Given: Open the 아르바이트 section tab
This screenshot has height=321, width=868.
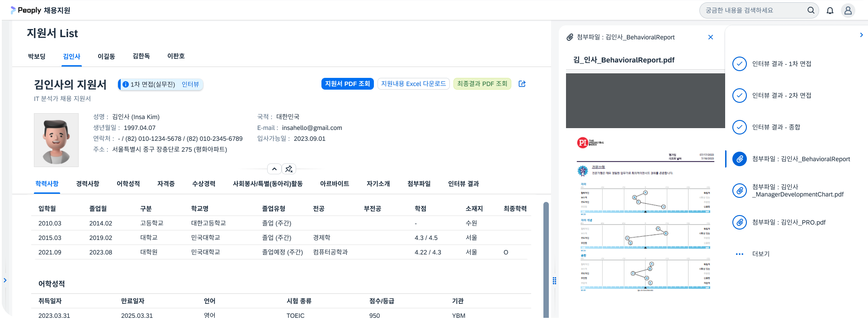Looking at the screenshot, I should 335,184.
